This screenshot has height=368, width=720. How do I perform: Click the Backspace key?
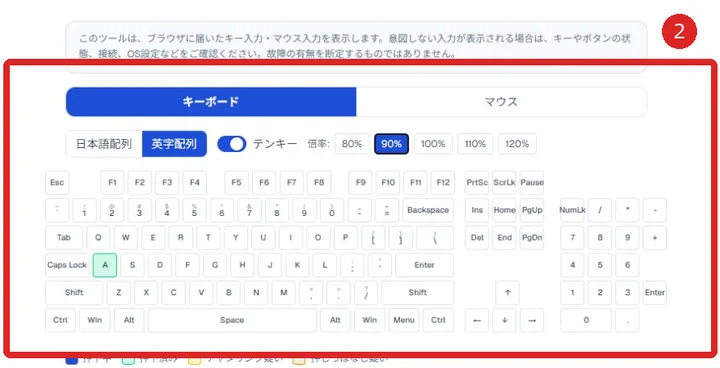428,210
